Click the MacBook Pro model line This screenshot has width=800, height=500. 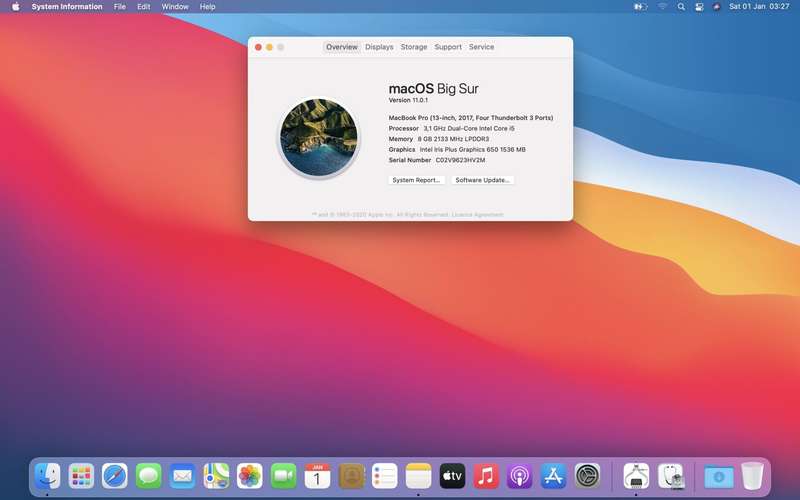point(471,118)
